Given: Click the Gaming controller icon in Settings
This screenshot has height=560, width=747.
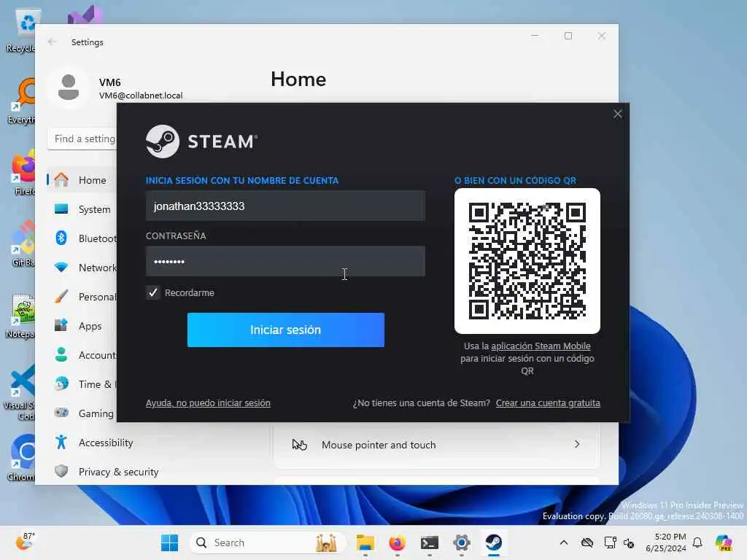Looking at the screenshot, I should 61,413.
